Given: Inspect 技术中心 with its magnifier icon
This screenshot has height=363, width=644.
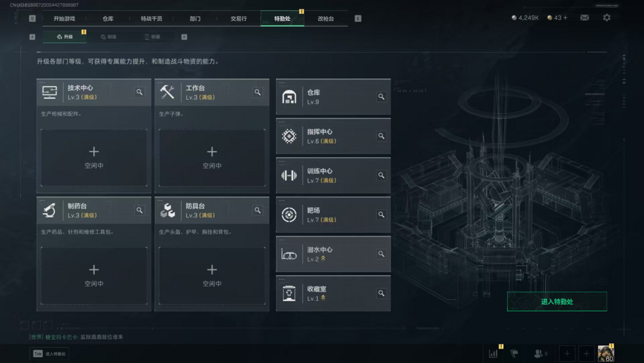Looking at the screenshot, I should pyautogui.click(x=140, y=92).
